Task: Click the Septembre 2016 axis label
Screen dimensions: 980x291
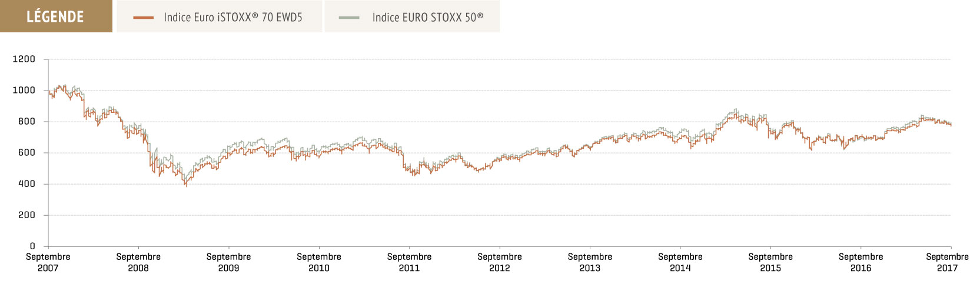Action: [x=861, y=262]
